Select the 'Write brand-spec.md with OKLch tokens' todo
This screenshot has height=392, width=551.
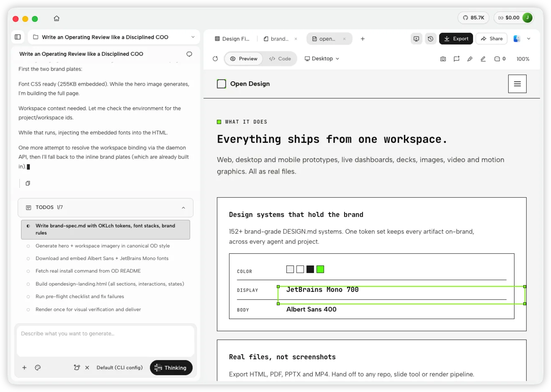106,230
